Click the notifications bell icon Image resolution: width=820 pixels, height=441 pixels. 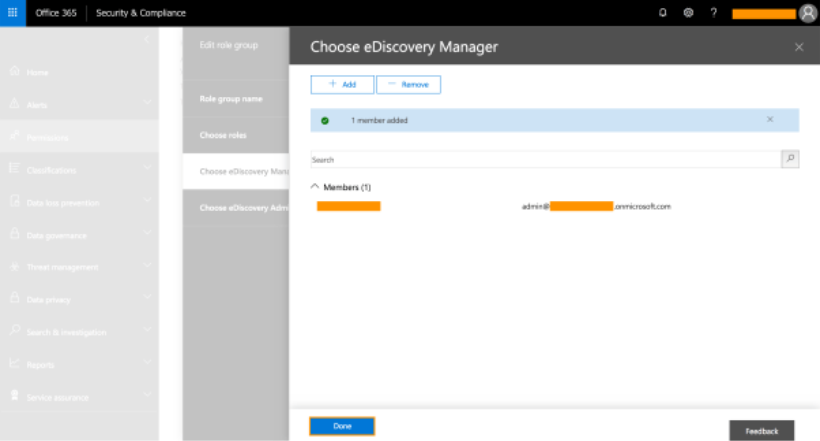point(663,13)
